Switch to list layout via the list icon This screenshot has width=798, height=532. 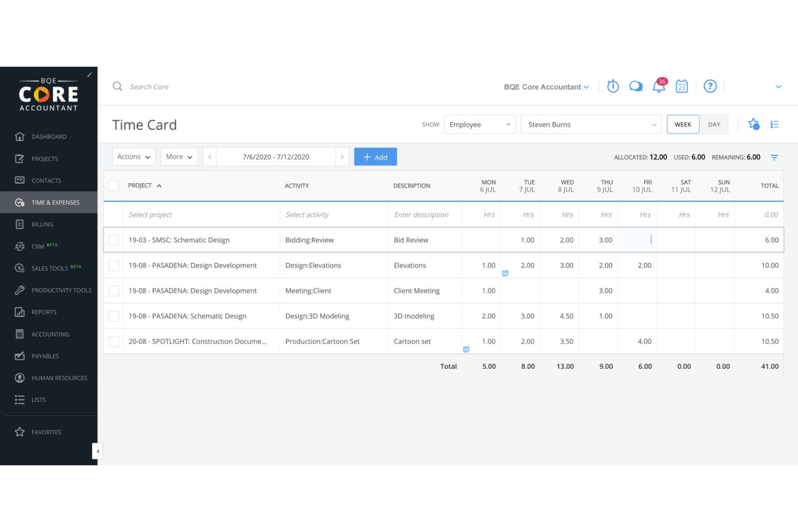point(775,124)
